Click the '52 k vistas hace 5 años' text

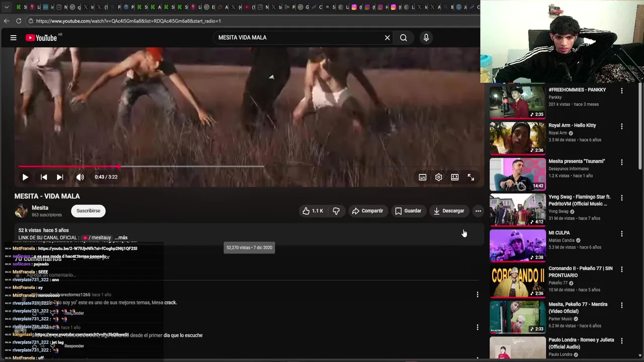(x=43, y=230)
